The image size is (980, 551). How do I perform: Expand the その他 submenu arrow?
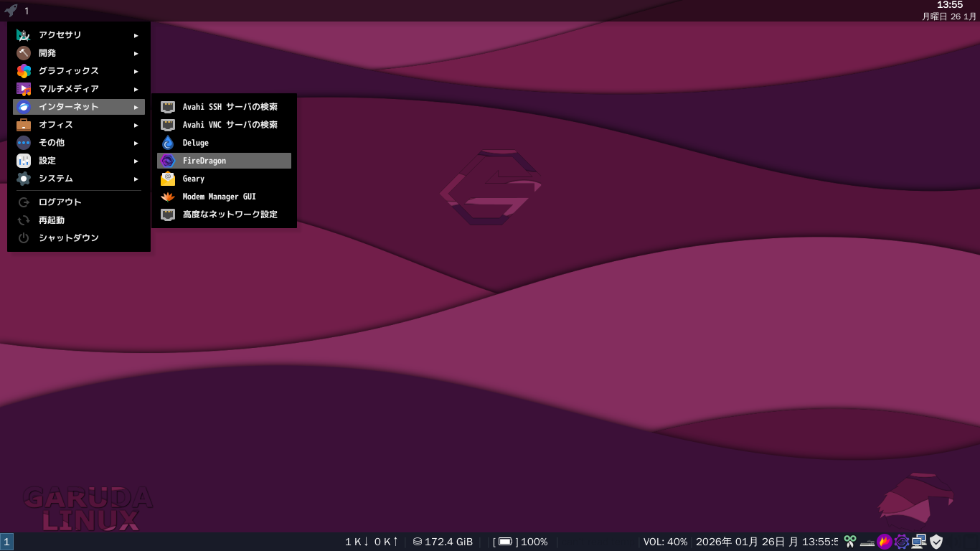click(136, 143)
